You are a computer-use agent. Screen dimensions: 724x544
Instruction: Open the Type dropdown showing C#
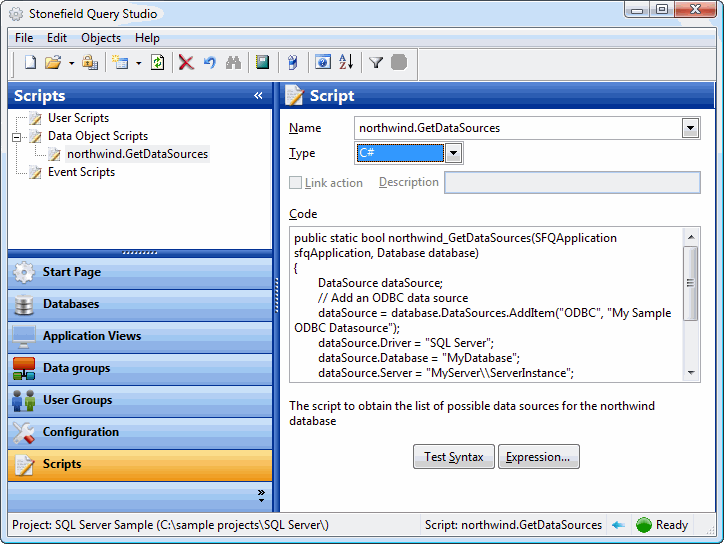(x=453, y=153)
